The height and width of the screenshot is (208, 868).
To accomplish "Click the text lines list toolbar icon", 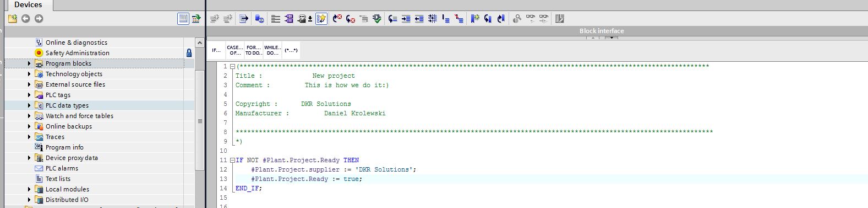I will pos(276,19).
